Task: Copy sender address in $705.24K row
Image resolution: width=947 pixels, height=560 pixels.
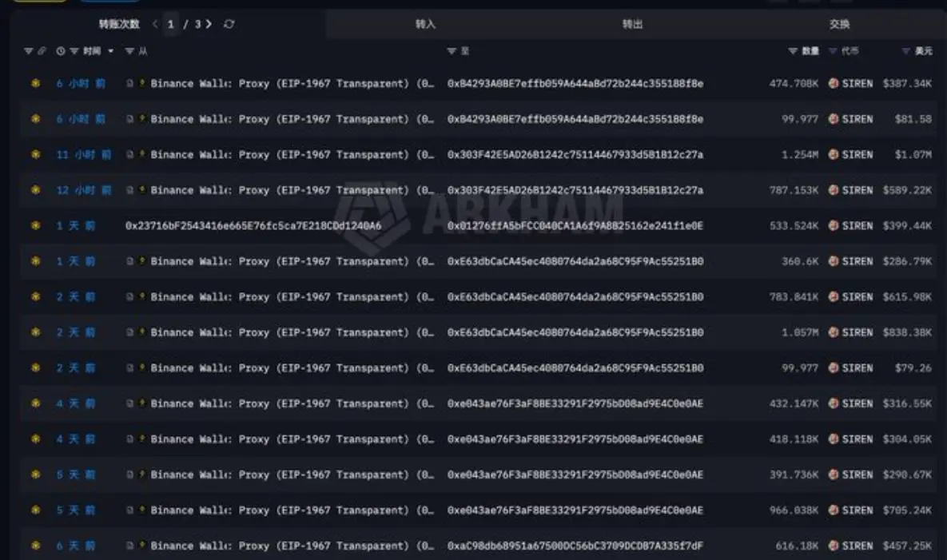Action: tap(129, 510)
